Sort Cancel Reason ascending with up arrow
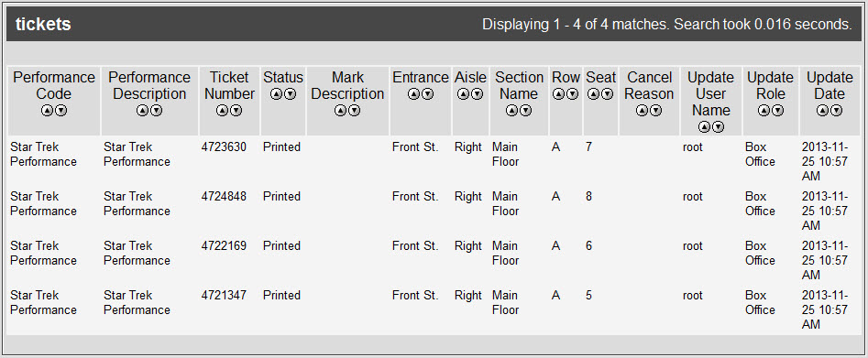 [x=642, y=111]
